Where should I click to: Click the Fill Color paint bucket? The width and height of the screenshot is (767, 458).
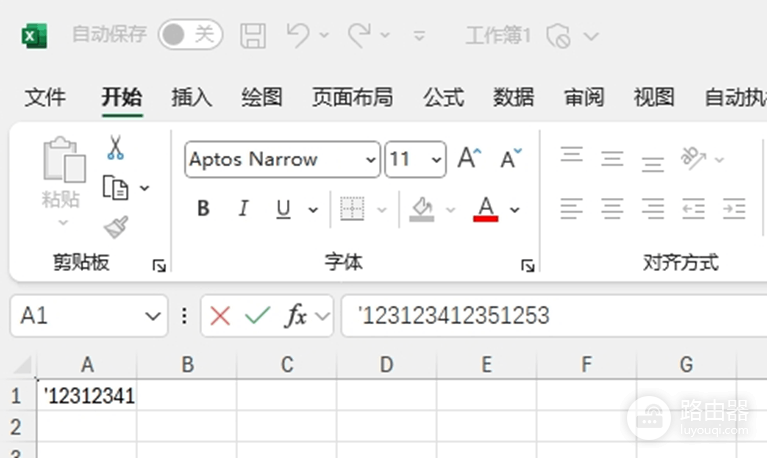pos(422,209)
